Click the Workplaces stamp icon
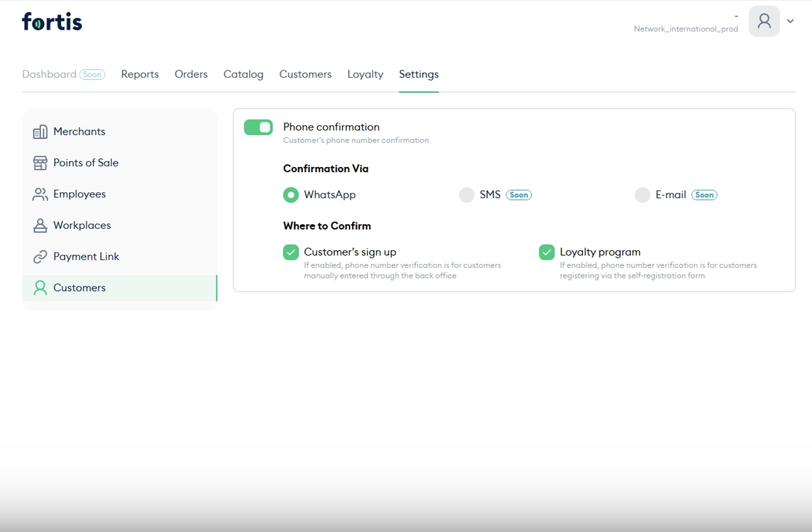 [x=40, y=225]
